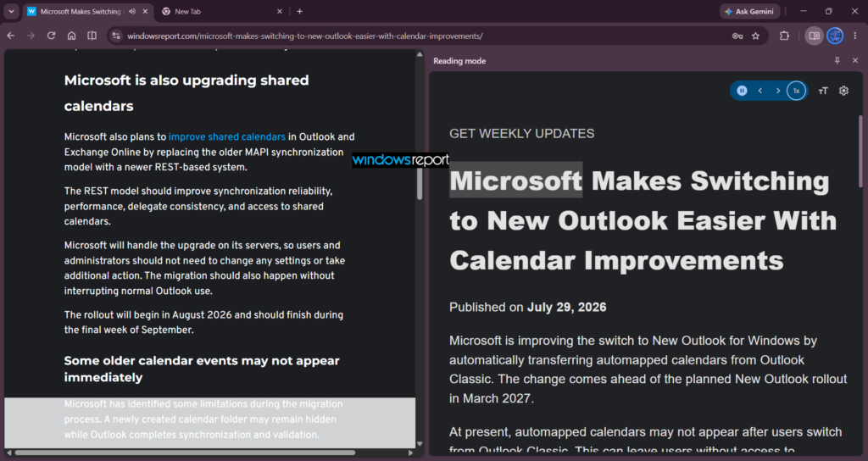Jump to the previous sentence in read aloud
This screenshot has height=461, width=868.
pyautogui.click(x=760, y=91)
